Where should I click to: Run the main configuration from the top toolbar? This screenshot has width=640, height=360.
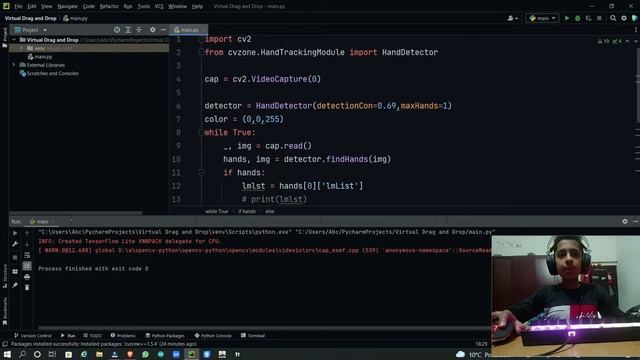pyautogui.click(x=567, y=18)
